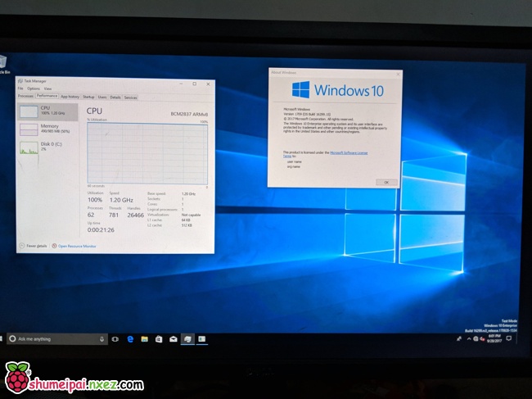Click the network icon in system tray
The image size is (532, 399).
(476, 338)
